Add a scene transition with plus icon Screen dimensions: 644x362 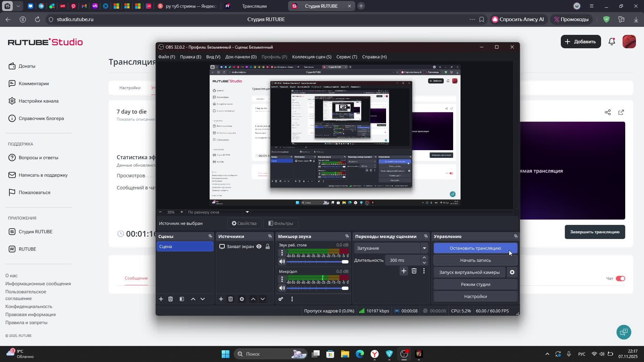pyautogui.click(x=404, y=271)
